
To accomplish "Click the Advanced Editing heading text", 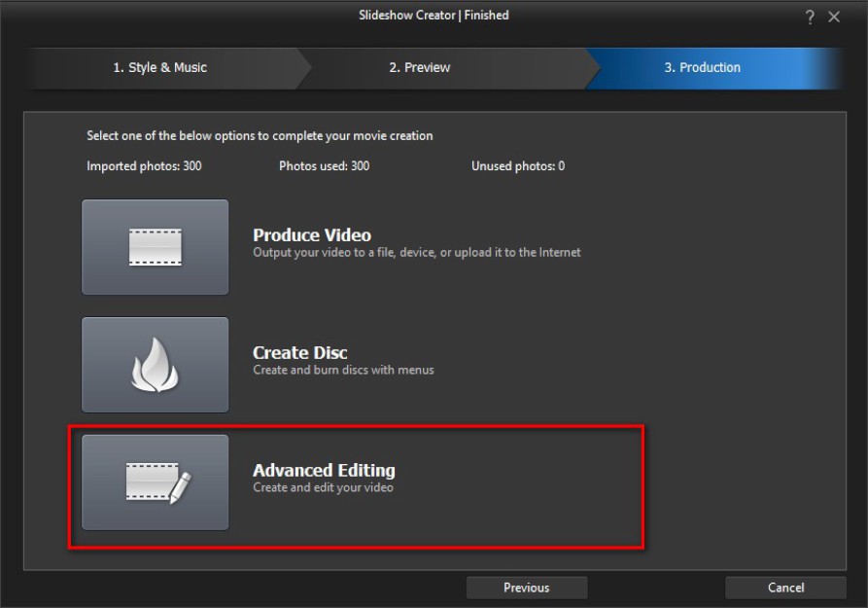I will pos(324,470).
